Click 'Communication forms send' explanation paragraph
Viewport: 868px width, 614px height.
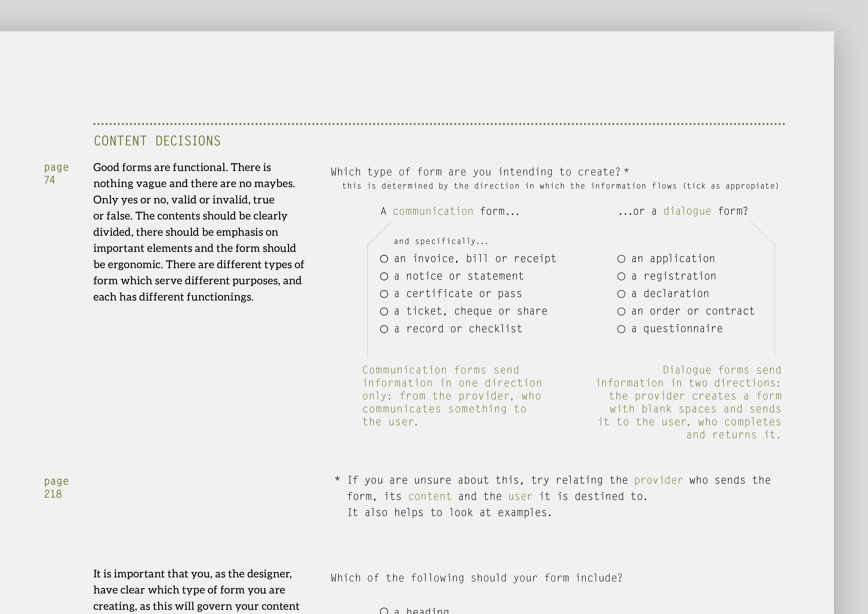click(452, 396)
